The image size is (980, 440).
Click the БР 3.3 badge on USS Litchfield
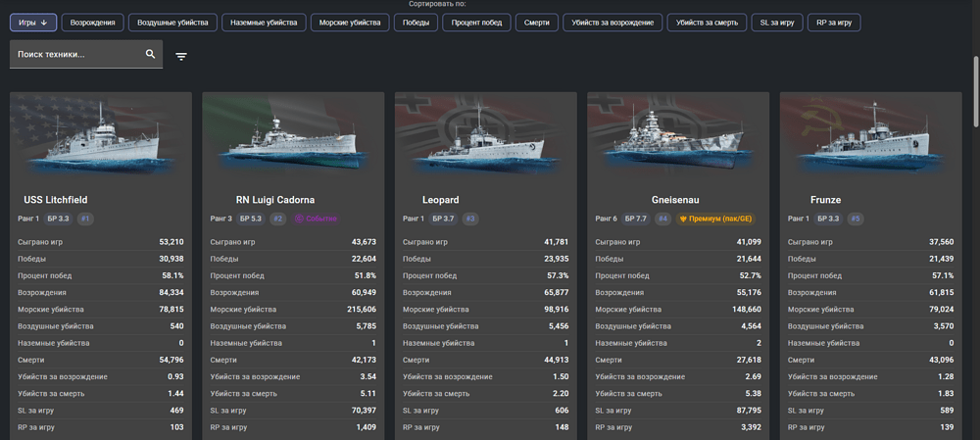pyautogui.click(x=59, y=219)
